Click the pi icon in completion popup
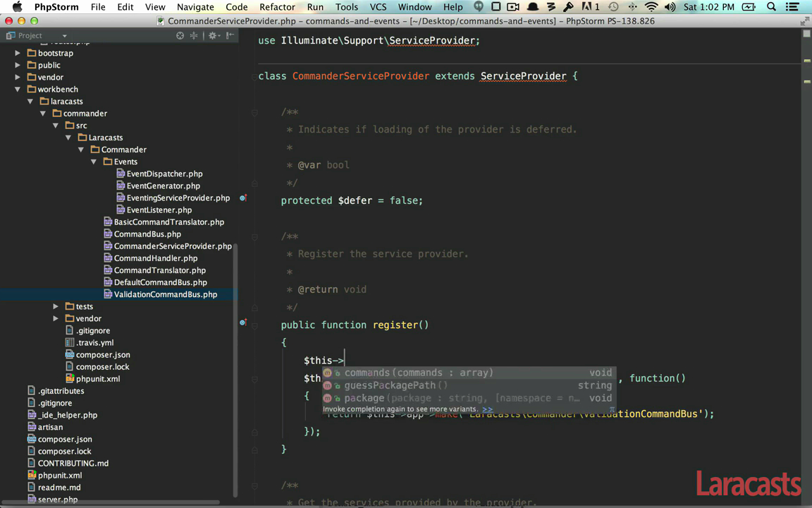The width and height of the screenshot is (812, 508). pos(612,409)
